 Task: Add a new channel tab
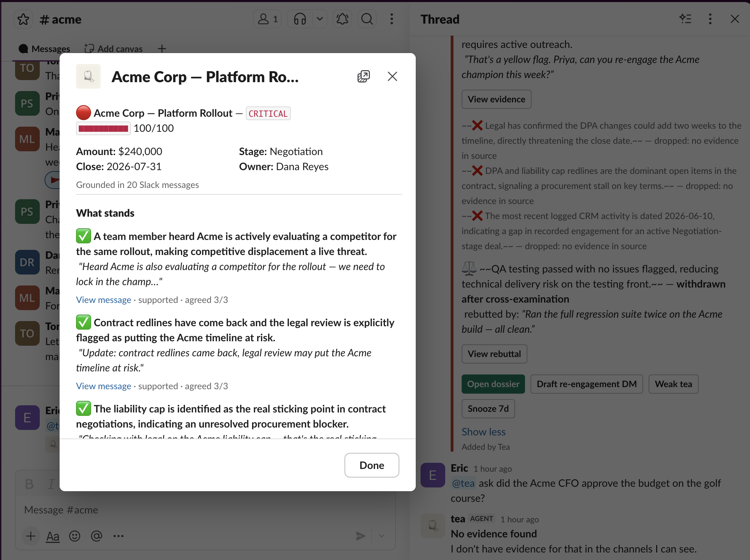(162, 49)
